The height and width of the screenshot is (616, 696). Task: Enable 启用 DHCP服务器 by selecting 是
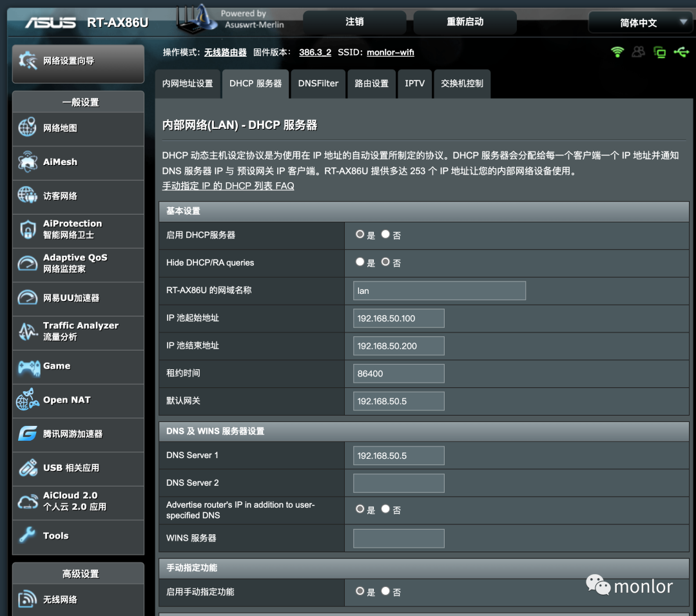pyautogui.click(x=360, y=234)
